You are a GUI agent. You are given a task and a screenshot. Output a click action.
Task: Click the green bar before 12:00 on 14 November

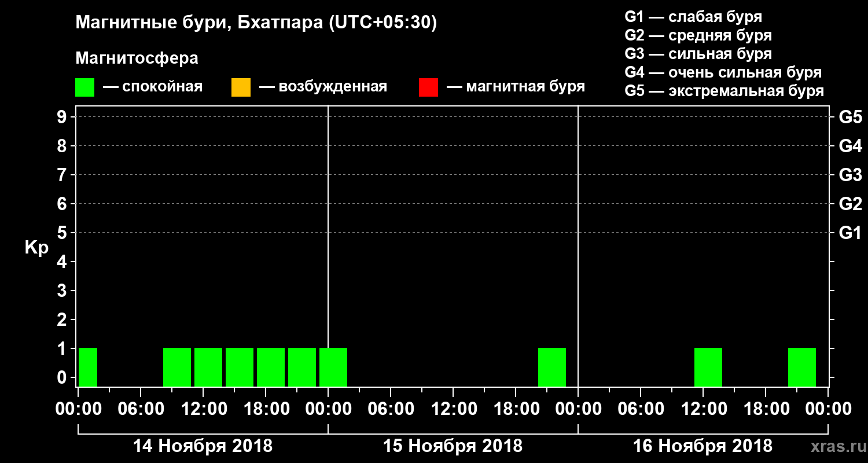coord(177,367)
